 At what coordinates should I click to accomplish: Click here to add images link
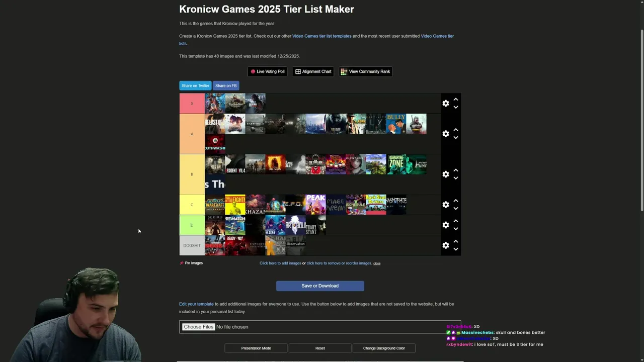(x=280, y=263)
